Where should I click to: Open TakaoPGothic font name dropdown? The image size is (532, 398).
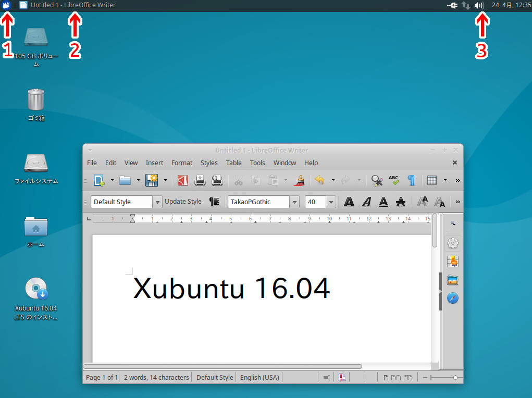(x=294, y=202)
